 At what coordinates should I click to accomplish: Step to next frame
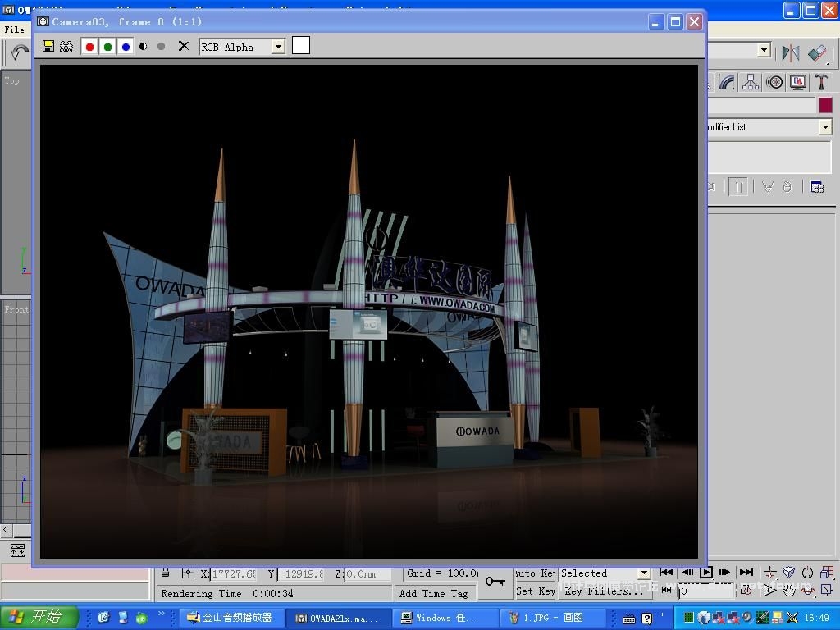[x=725, y=572]
